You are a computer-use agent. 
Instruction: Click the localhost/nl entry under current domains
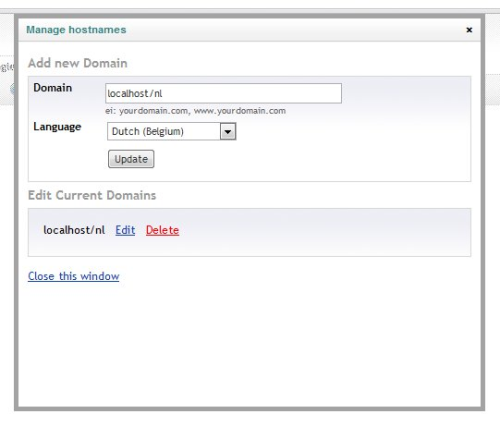(x=74, y=230)
